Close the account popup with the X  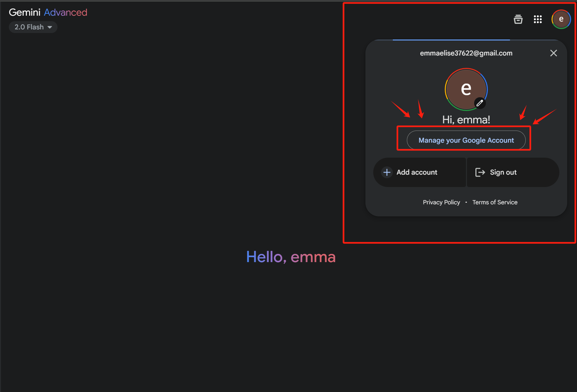coord(553,53)
